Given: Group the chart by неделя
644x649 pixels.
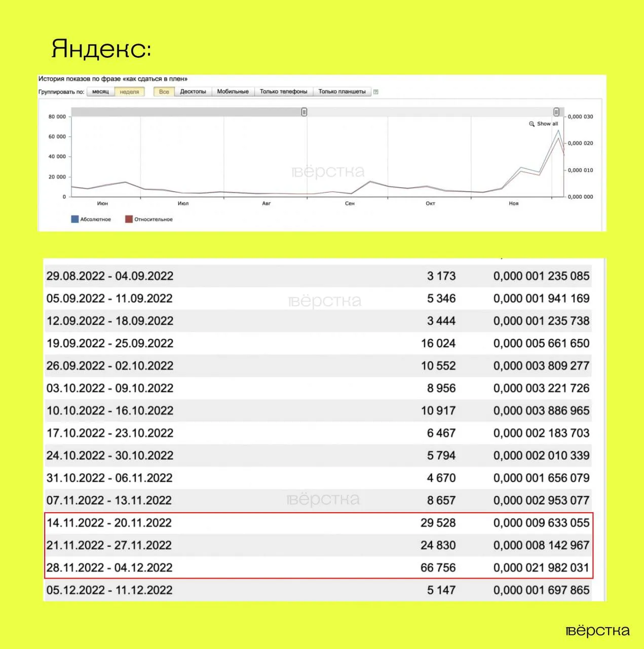Looking at the screenshot, I should coord(129,92).
